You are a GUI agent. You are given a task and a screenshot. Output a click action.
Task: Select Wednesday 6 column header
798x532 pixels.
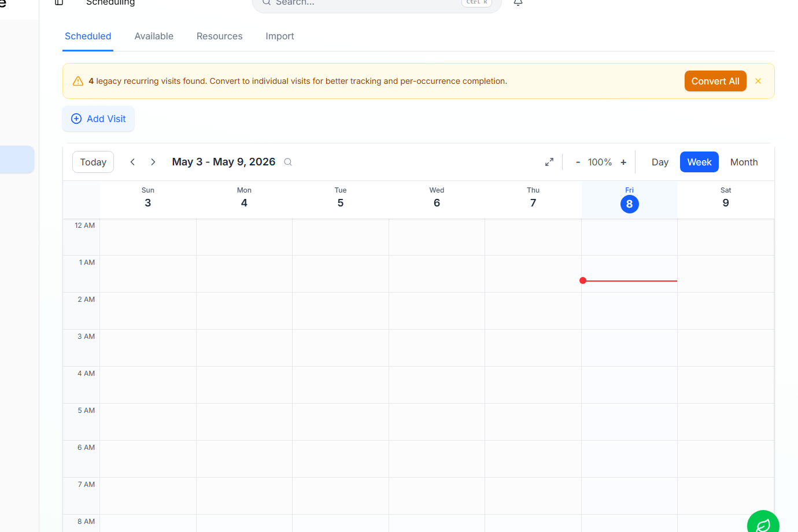click(437, 198)
